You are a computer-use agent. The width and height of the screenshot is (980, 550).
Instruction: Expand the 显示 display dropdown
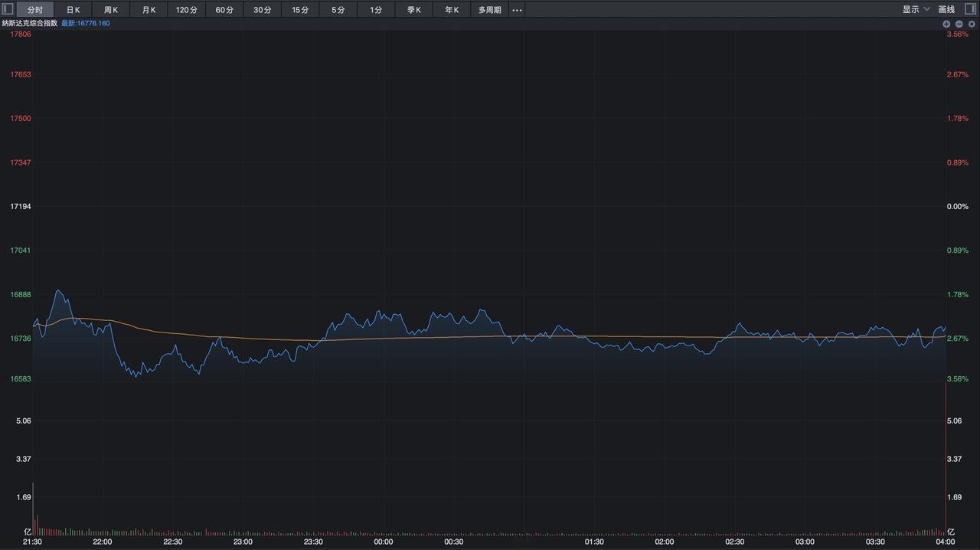point(916,9)
